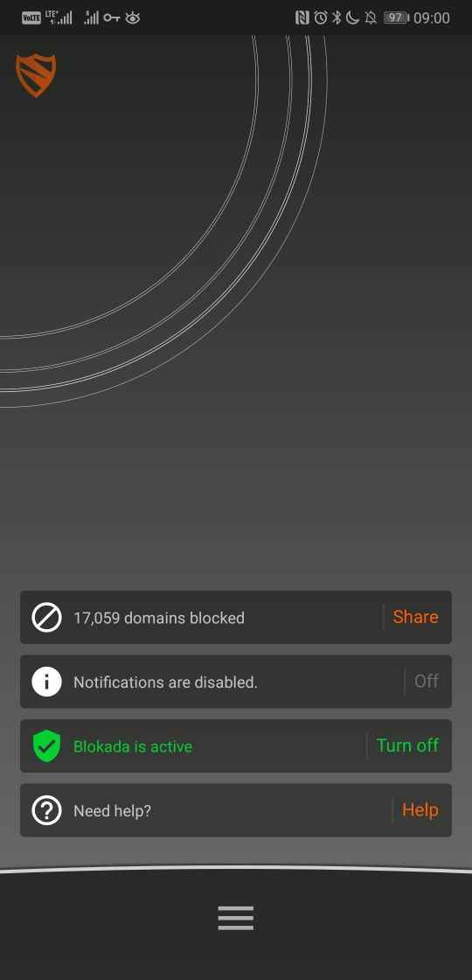Turn off Blokada protection

(407, 745)
